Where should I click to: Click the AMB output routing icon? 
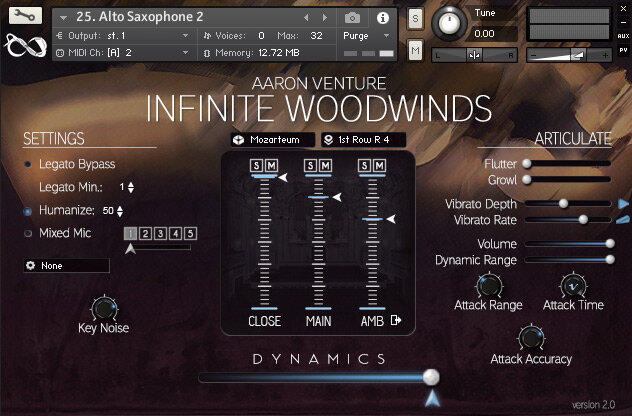tap(396, 320)
